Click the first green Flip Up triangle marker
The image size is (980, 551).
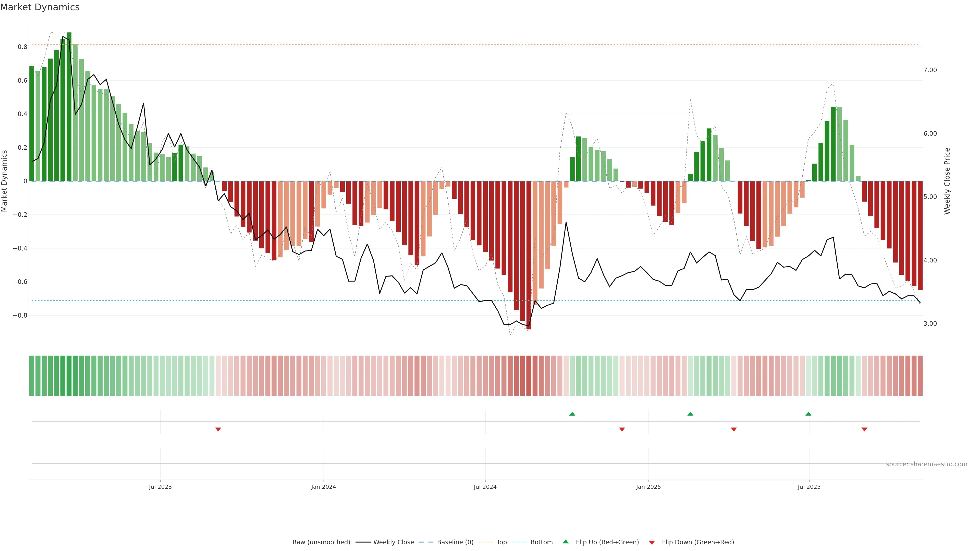572,414
